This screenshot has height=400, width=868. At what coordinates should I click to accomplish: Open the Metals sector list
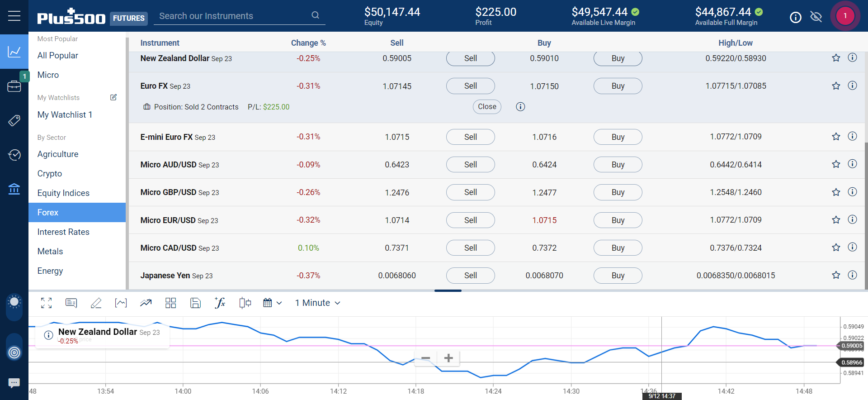tap(50, 252)
